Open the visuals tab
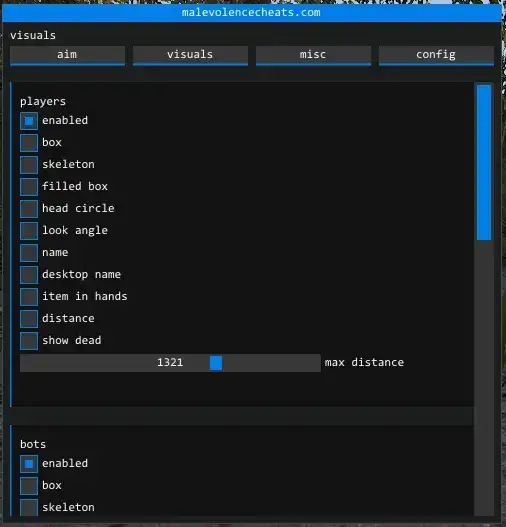The height and width of the screenshot is (527, 506). click(190, 55)
